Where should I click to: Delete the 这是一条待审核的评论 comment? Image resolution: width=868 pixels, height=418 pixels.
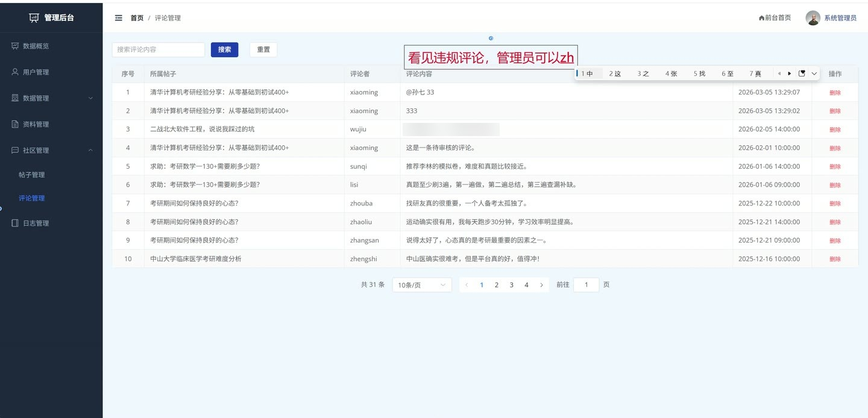point(835,148)
